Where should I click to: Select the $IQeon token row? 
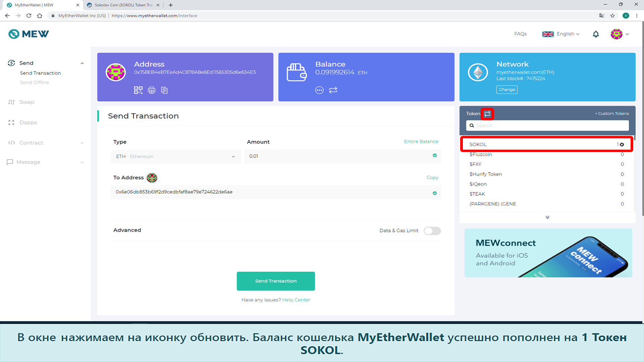coord(547,184)
